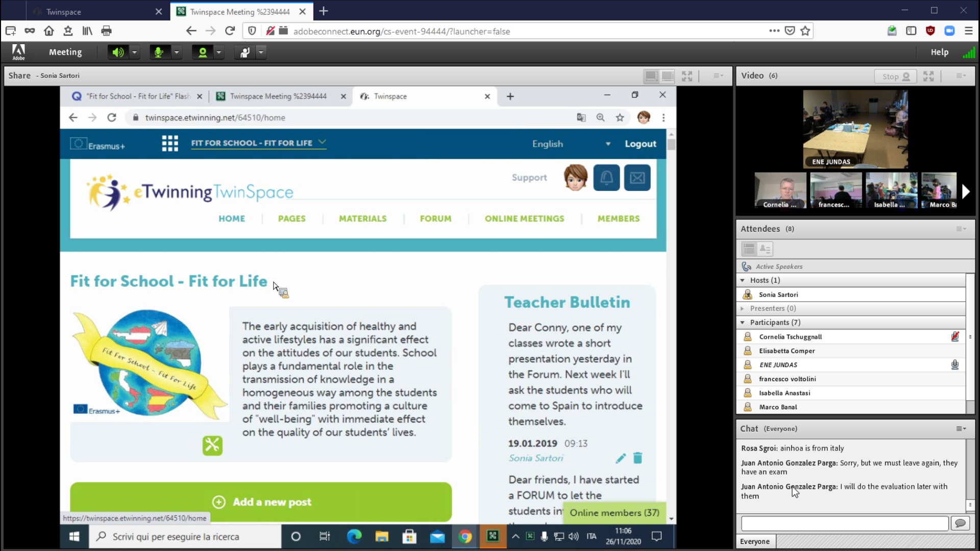Click next arrow in video filmstrip
The height and width of the screenshot is (551, 980).
pos(965,192)
